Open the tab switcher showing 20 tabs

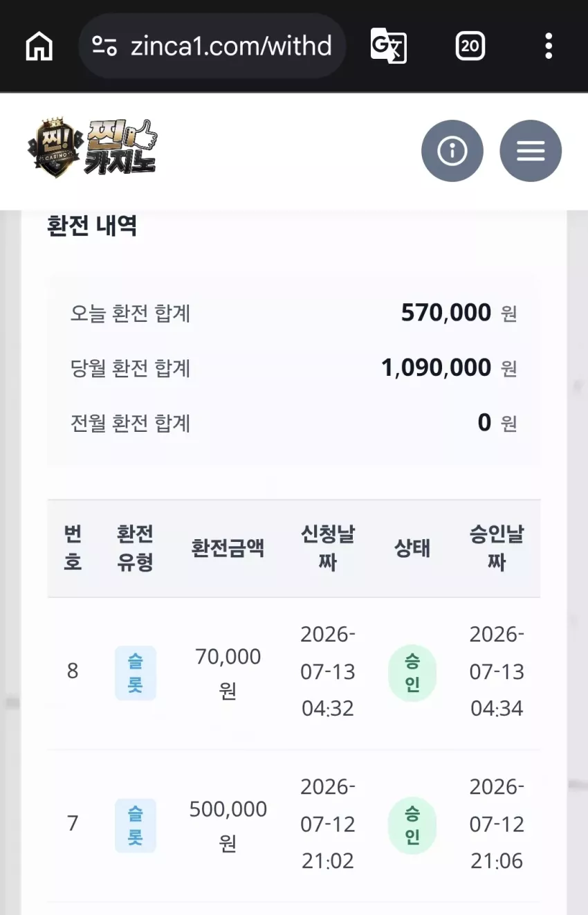(x=470, y=46)
